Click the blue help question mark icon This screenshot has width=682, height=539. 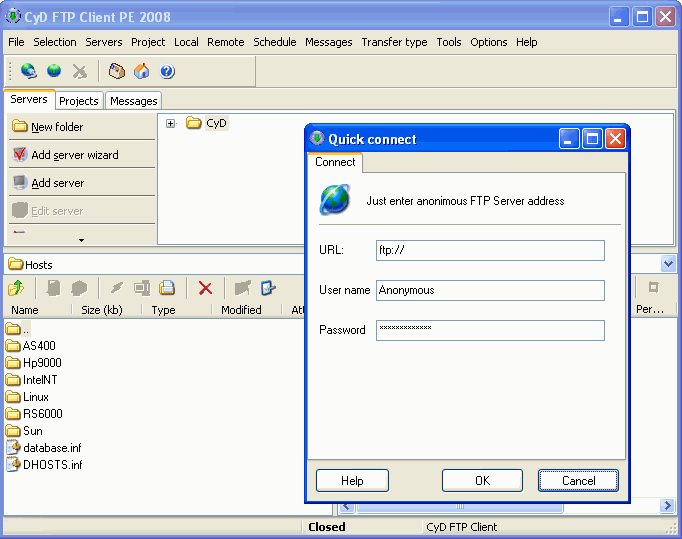(x=167, y=71)
